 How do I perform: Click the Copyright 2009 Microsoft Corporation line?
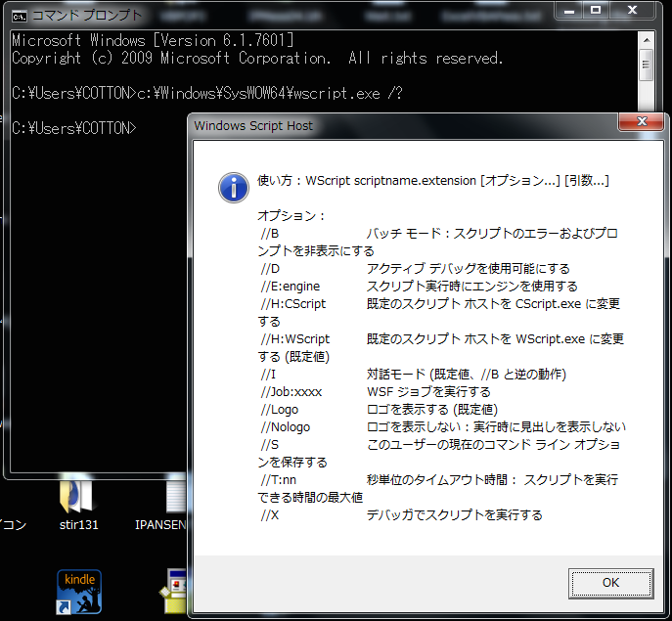pos(257,58)
